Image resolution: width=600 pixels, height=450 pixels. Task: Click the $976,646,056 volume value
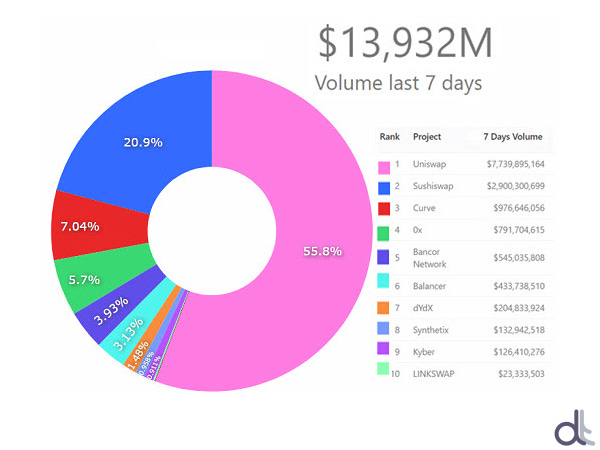(x=519, y=208)
